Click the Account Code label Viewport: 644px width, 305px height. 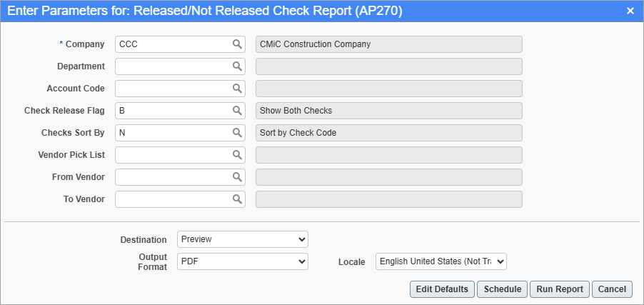[x=76, y=89]
